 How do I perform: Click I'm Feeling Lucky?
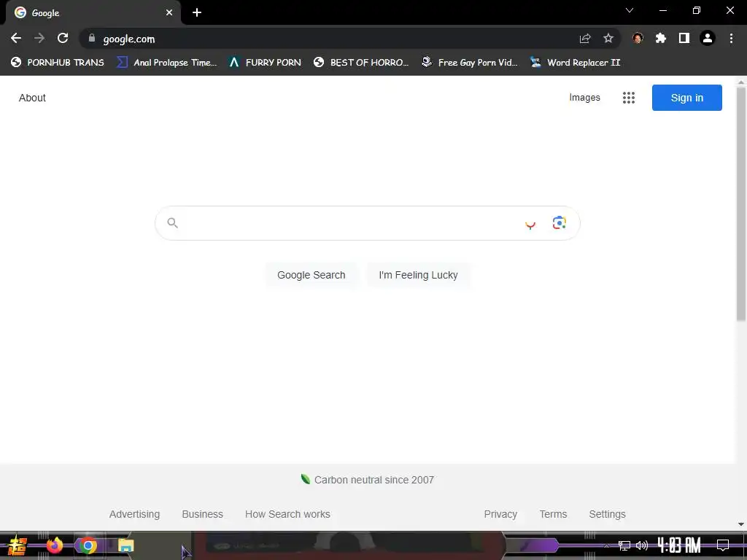418,275
